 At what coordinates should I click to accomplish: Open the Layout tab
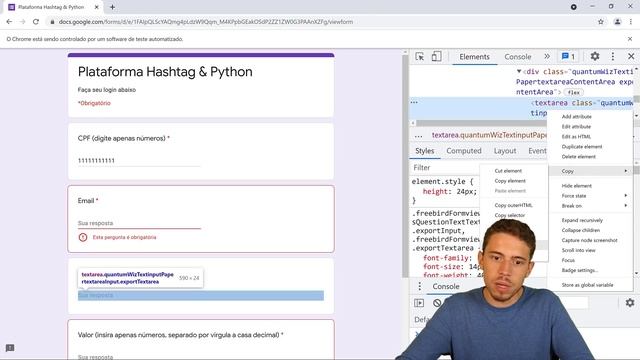pyautogui.click(x=505, y=151)
